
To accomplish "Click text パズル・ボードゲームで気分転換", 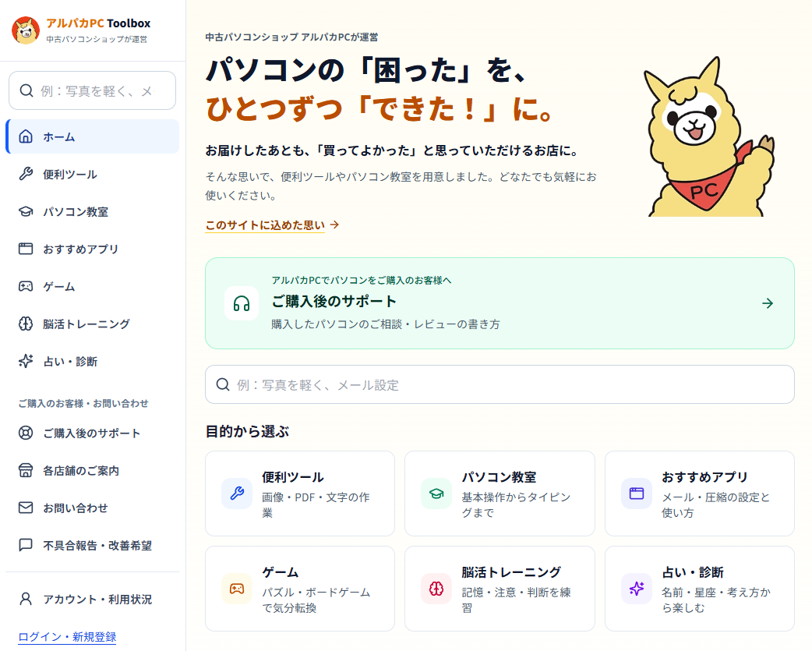I will pyautogui.click(x=316, y=600).
